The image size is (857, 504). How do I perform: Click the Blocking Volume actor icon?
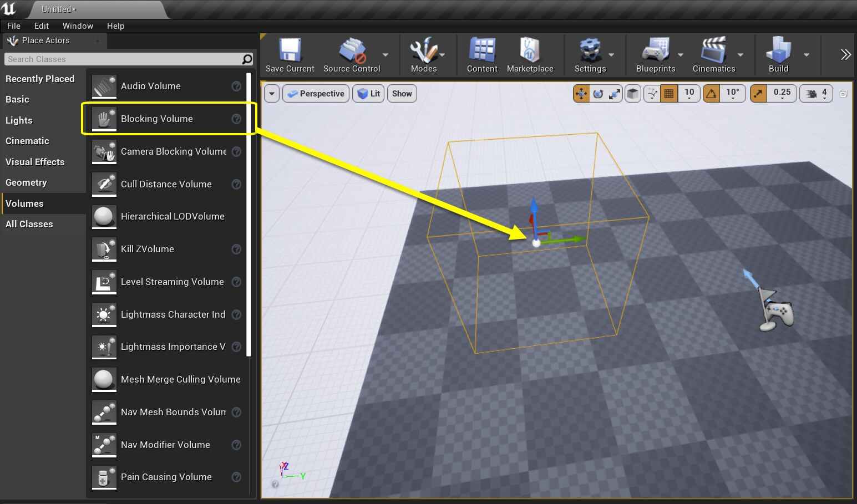pyautogui.click(x=104, y=119)
